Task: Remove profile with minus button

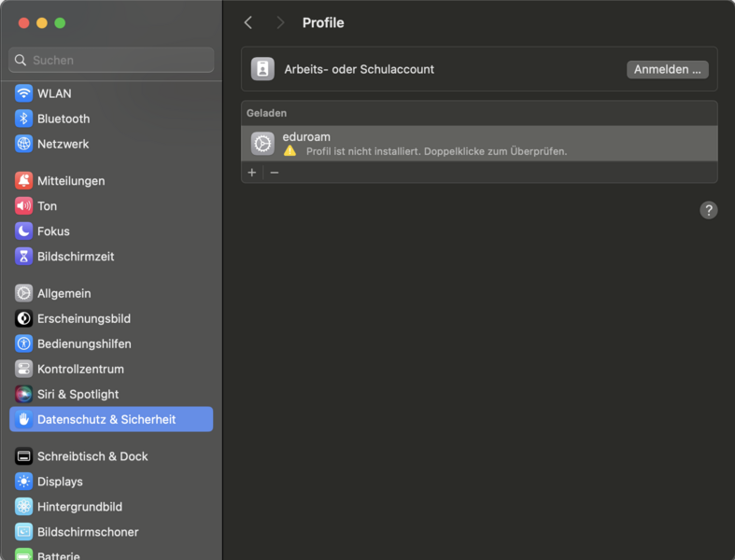Action: tap(275, 173)
